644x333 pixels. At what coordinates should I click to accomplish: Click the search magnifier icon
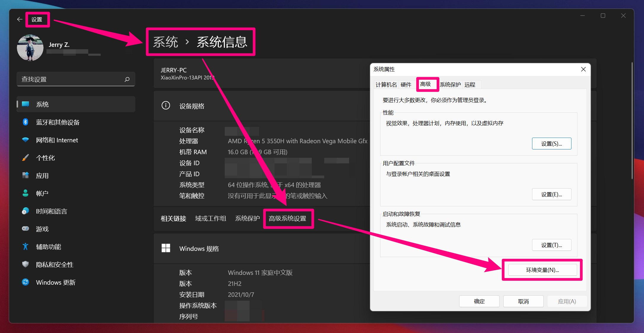tap(127, 79)
